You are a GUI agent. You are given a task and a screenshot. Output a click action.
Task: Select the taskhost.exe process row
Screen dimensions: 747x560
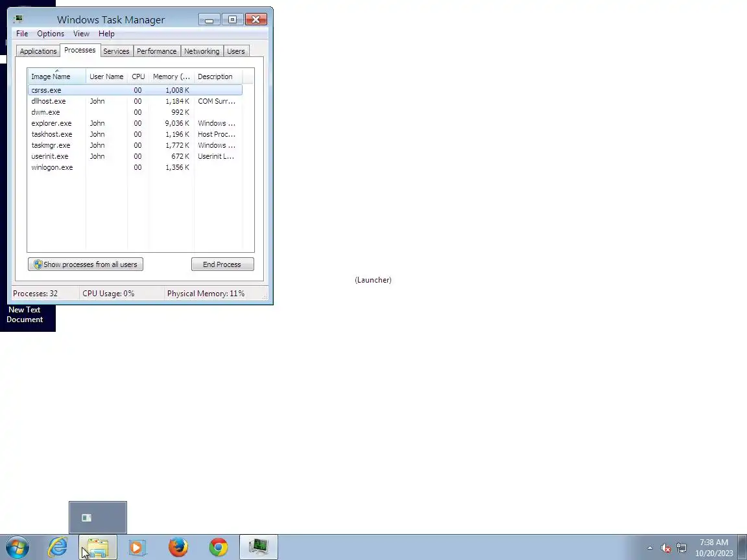pos(135,134)
